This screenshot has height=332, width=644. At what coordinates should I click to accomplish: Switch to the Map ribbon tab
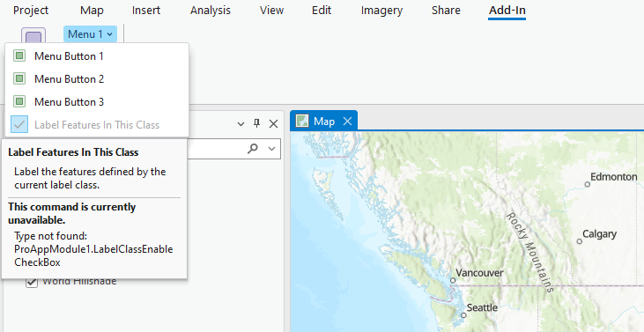(x=92, y=11)
